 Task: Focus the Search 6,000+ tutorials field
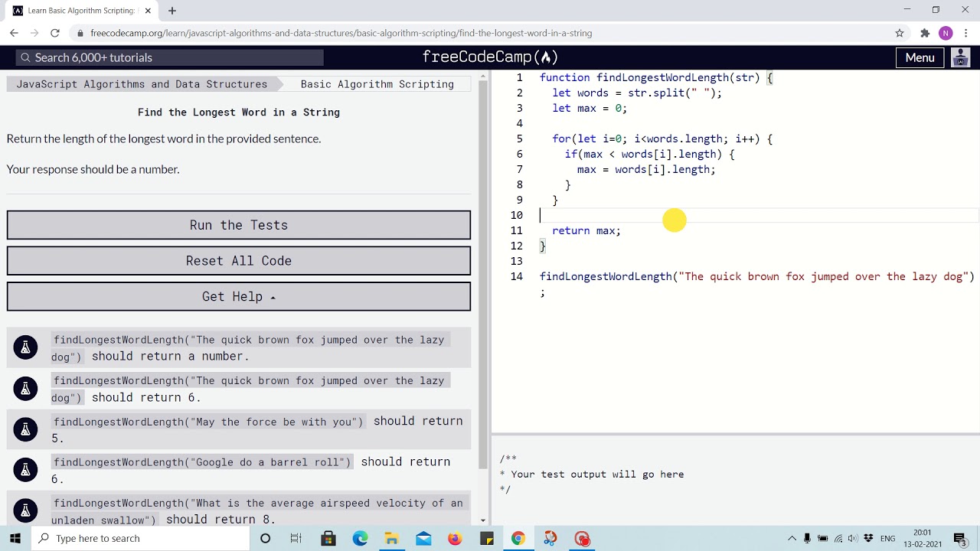click(x=170, y=57)
